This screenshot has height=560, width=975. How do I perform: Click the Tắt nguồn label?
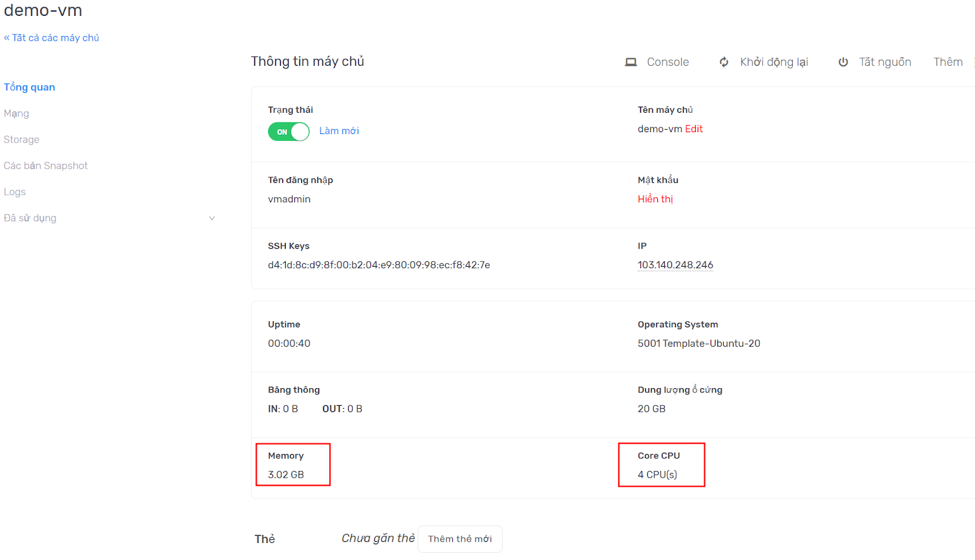point(885,62)
